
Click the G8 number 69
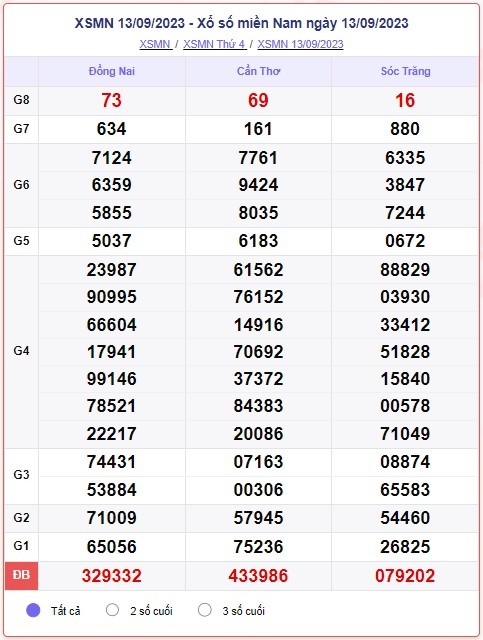pyautogui.click(x=258, y=100)
